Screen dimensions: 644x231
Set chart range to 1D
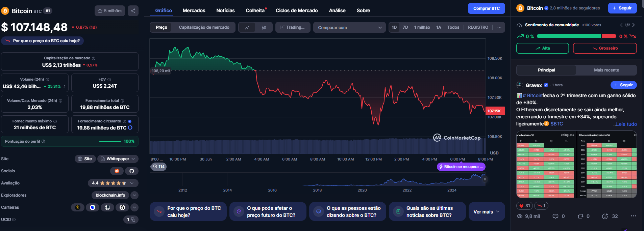pos(394,27)
